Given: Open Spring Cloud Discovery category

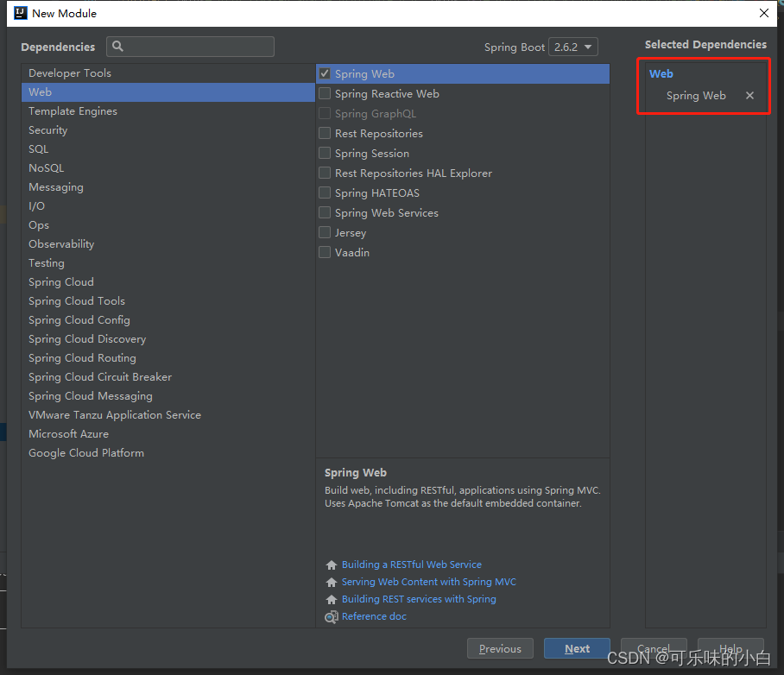Looking at the screenshot, I should 168,339.
